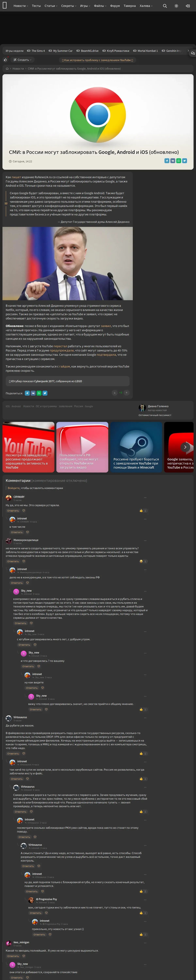Image resolution: width=196 pixels, height=980 pixels.
Task: Open the 'гайдом' hyperlink
Action: [x=64, y=367]
